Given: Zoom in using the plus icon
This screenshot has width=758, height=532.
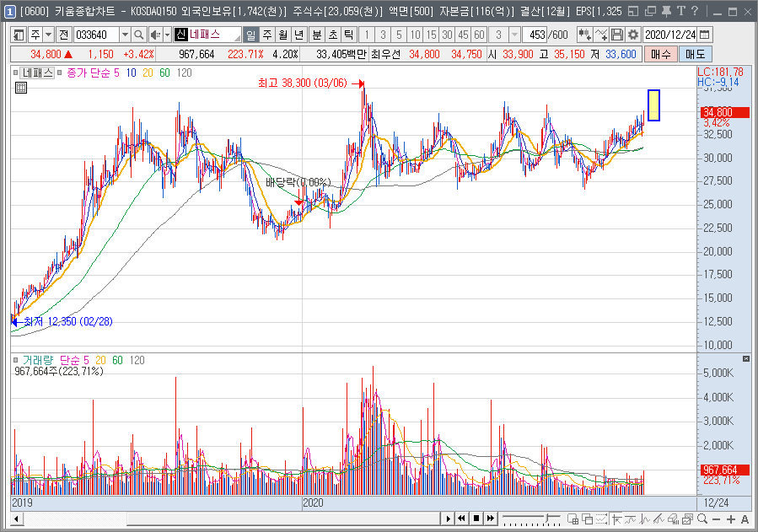Looking at the screenshot, I should click(731, 519).
